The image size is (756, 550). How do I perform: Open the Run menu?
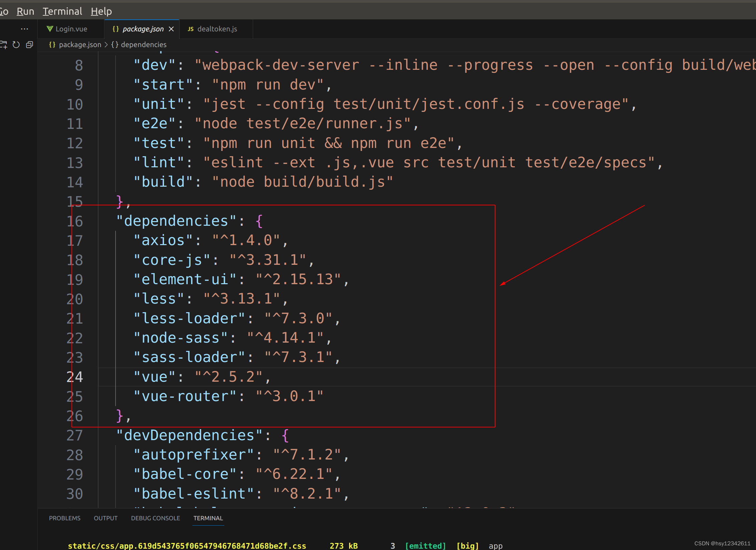(x=25, y=11)
